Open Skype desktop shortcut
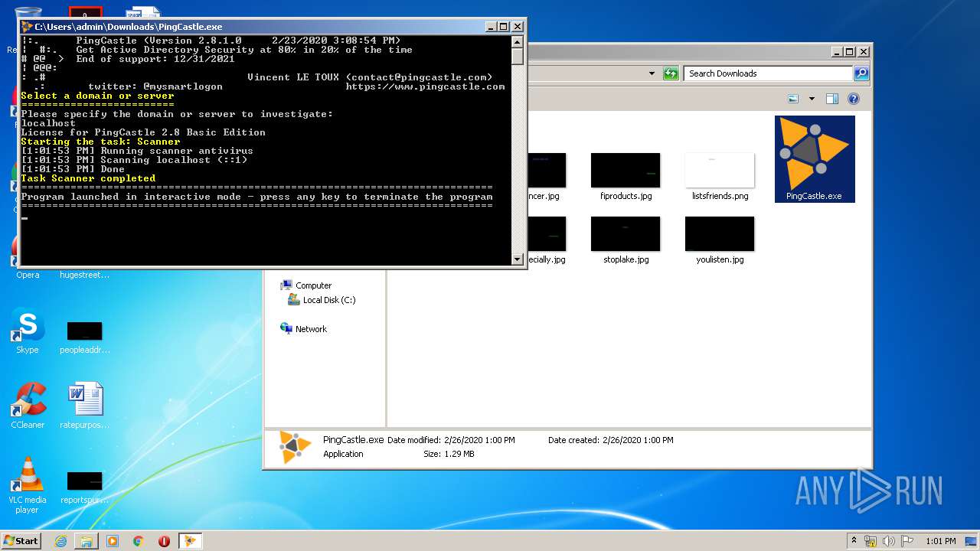 coord(28,332)
